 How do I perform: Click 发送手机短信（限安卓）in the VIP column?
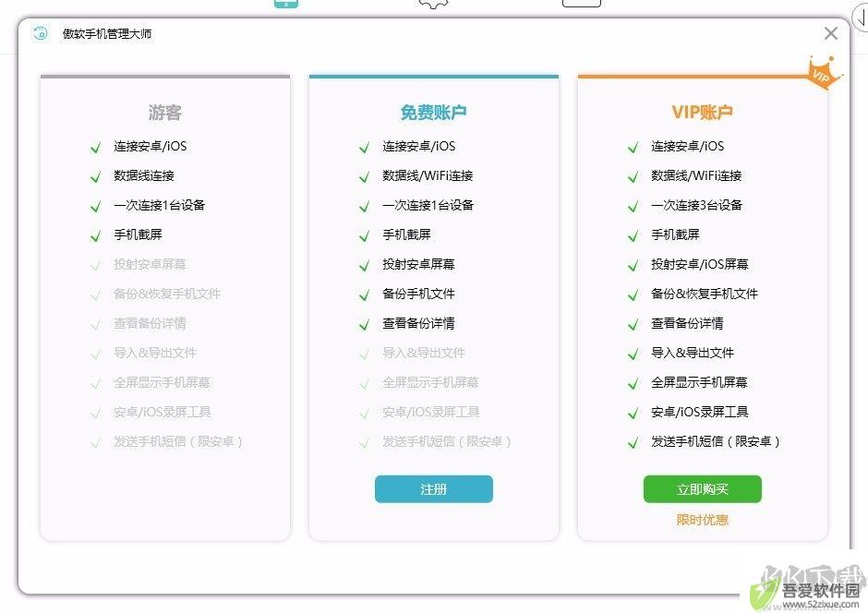pyautogui.click(x=716, y=441)
